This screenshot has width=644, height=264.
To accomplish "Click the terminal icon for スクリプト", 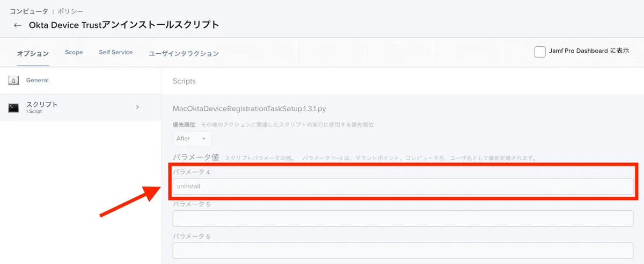I will click(13, 108).
